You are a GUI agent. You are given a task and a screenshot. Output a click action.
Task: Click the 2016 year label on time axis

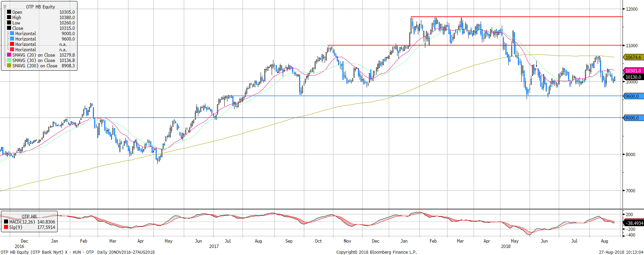click(19, 246)
